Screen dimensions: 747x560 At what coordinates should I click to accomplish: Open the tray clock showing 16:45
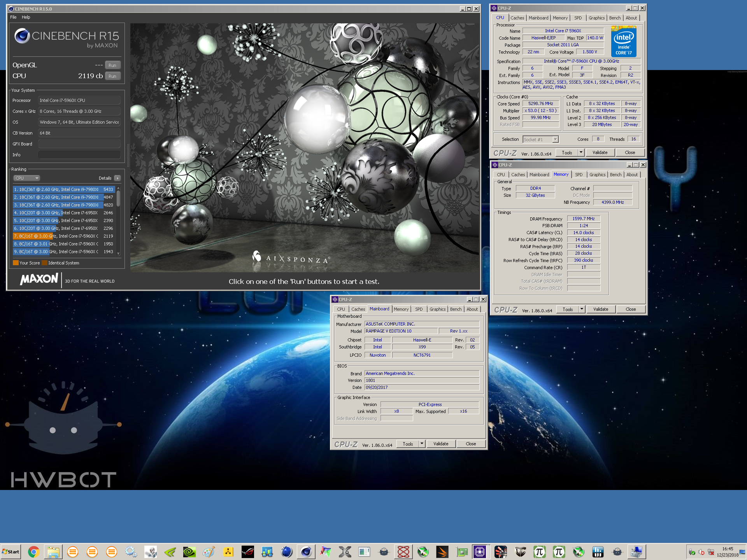point(728,552)
